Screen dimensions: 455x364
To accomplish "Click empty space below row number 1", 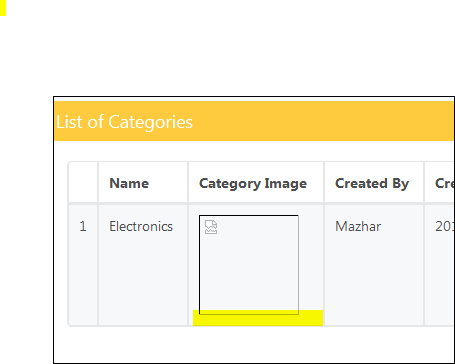I will click(x=83, y=280).
